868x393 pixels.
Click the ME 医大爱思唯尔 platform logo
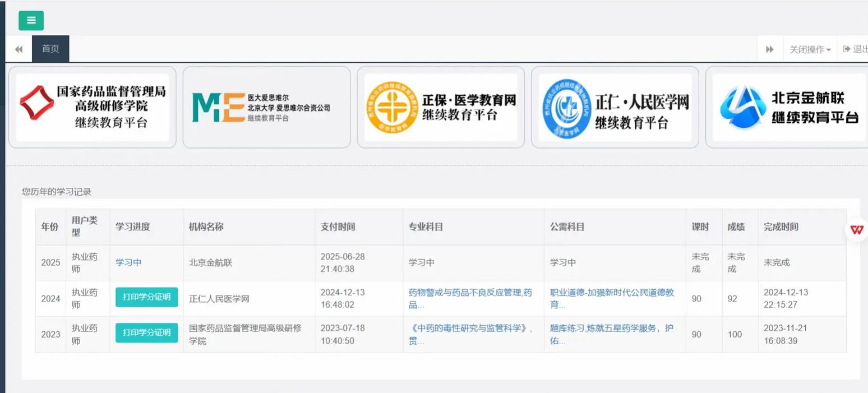266,107
